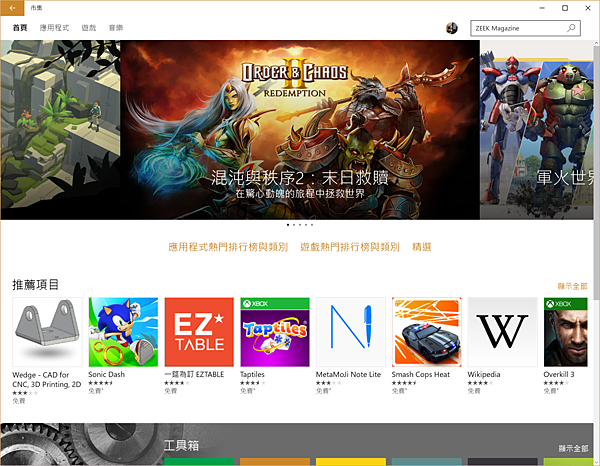Open 應用程式熱門排行榜與類別 link
Screen dimensions: 600x466
[x=228, y=247]
